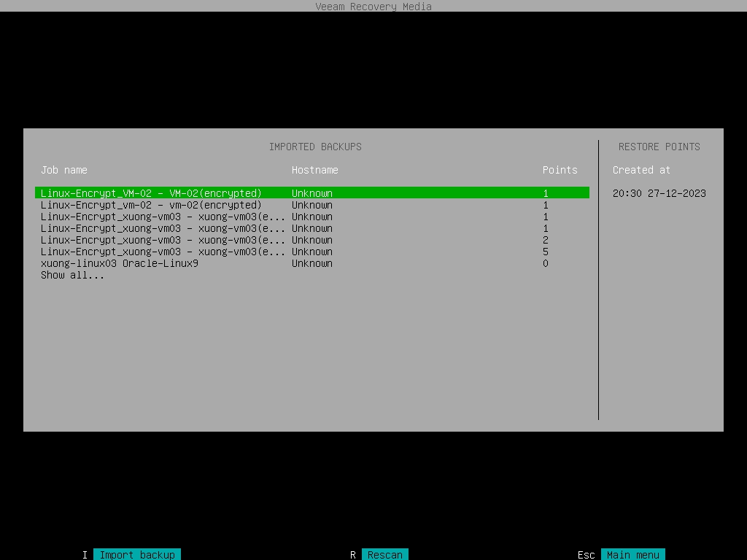Select the first Linux-Encrypt_xuong-vm03 entry in list
The image size is (747, 560).
(163, 217)
